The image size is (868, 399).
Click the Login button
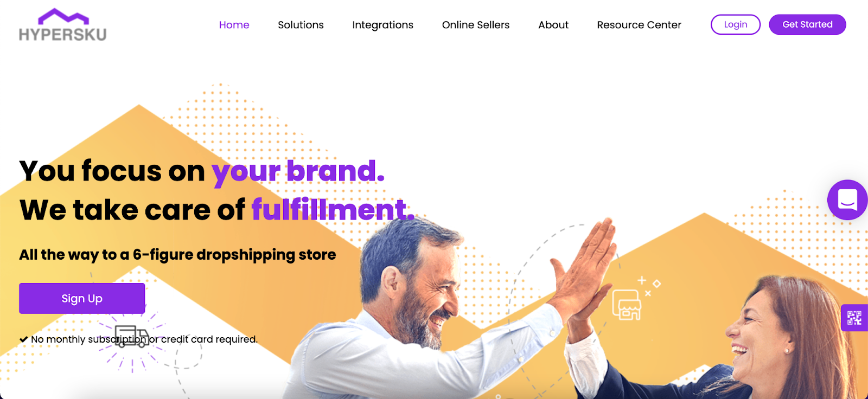pos(736,24)
